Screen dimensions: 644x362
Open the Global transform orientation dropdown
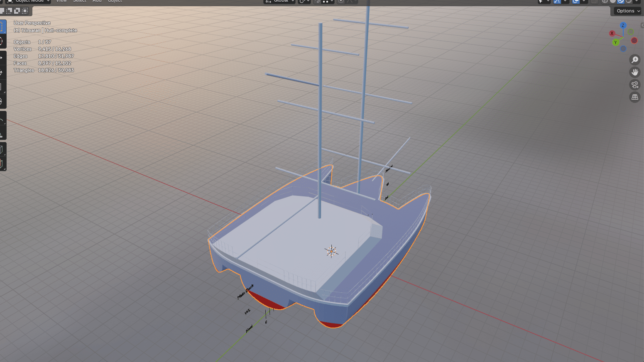[280, 1]
